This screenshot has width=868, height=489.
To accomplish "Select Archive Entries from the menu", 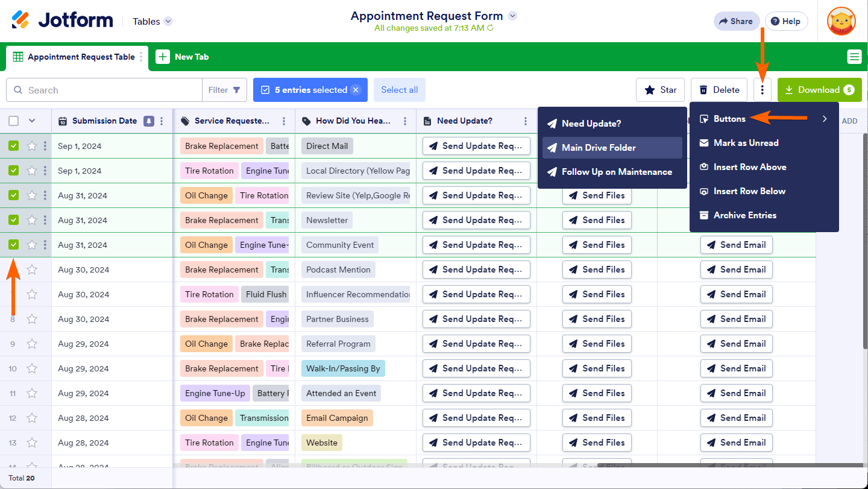I will pyautogui.click(x=764, y=215).
